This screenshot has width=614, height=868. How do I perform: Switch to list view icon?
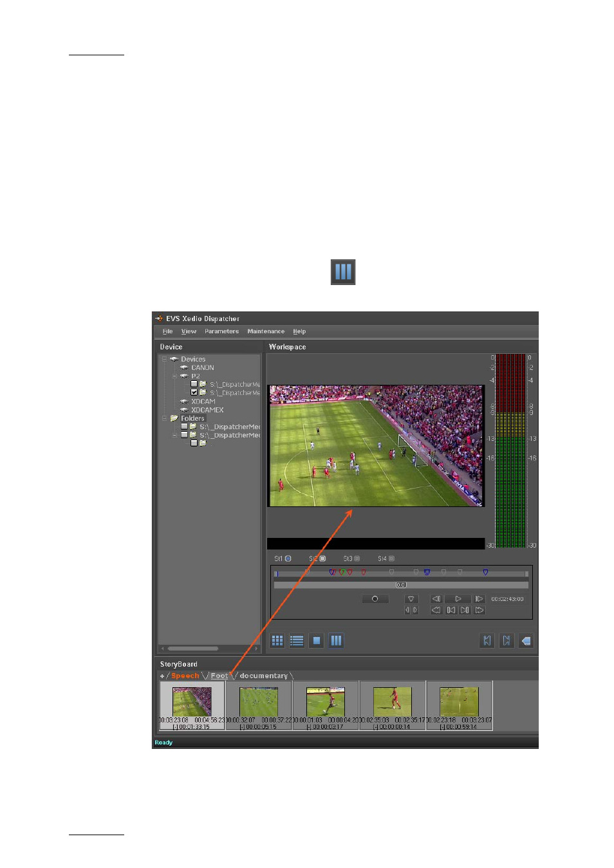point(297,640)
